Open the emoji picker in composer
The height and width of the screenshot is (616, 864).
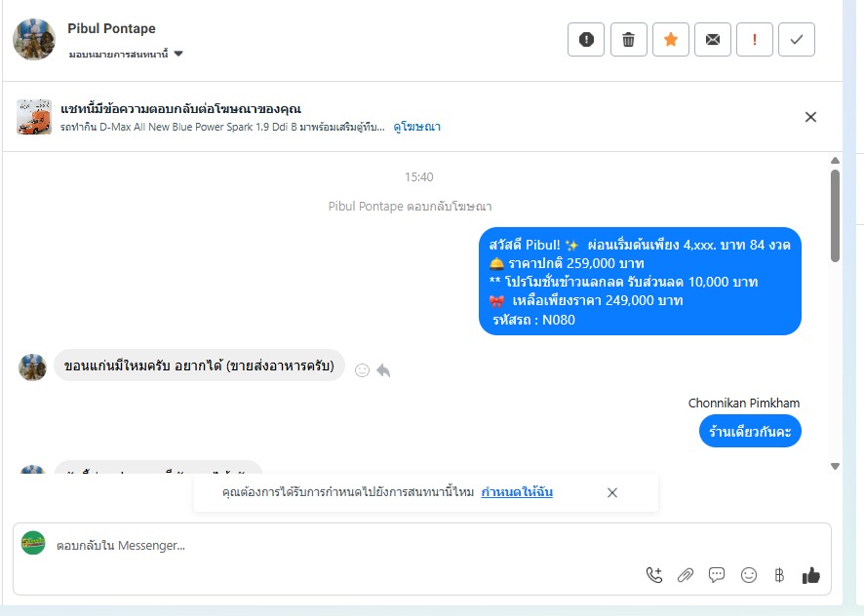pyautogui.click(x=748, y=575)
